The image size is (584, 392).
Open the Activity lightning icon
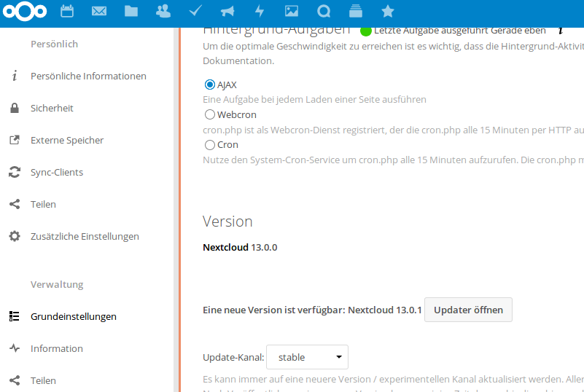(260, 11)
